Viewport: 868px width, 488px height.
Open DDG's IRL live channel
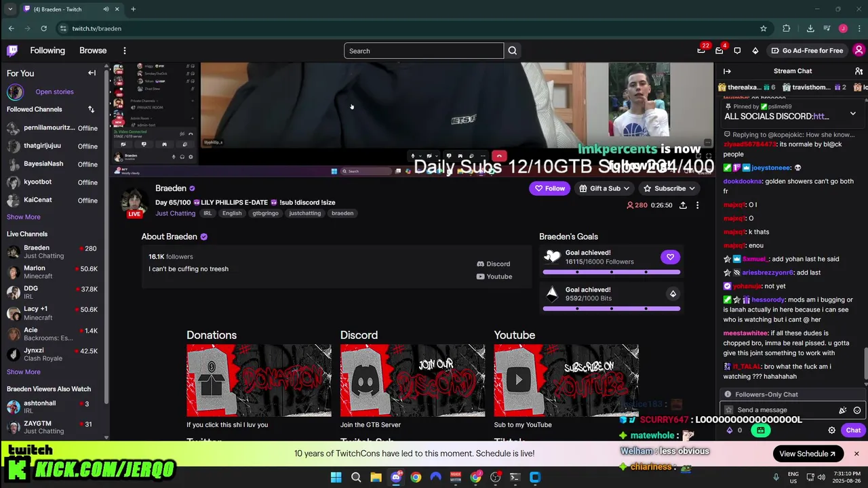(52, 293)
